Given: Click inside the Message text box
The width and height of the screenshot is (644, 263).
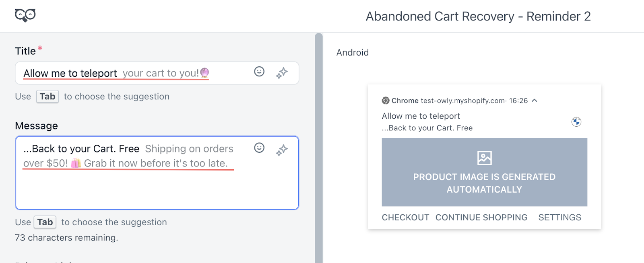Looking at the screenshot, I should (x=121, y=185).
